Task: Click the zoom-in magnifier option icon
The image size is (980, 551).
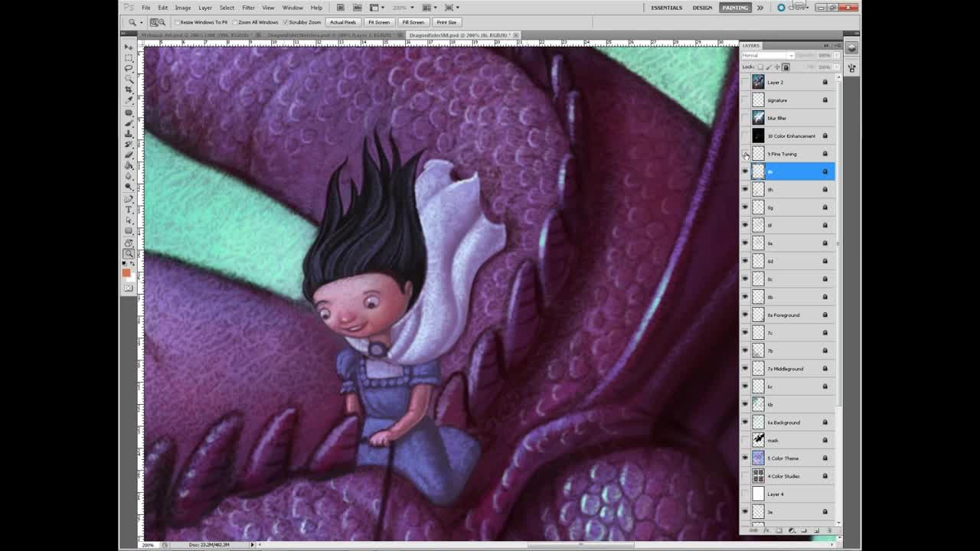Action: (x=155, y=22)
